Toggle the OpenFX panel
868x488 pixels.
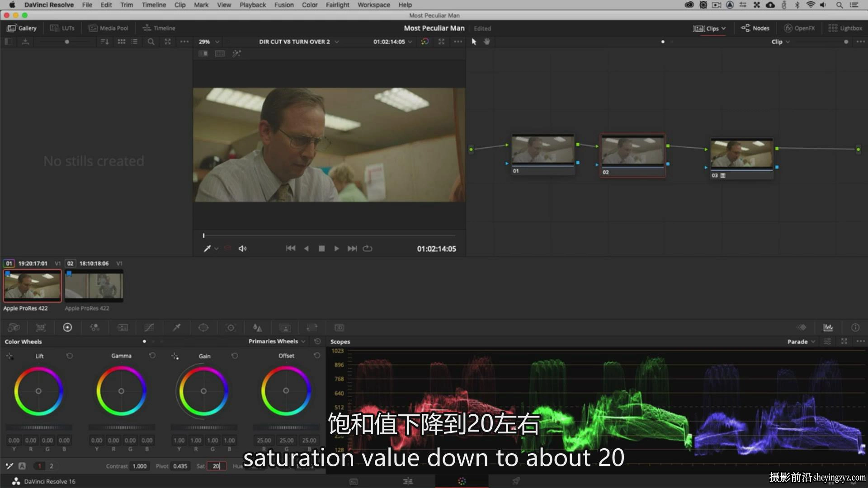799,28
